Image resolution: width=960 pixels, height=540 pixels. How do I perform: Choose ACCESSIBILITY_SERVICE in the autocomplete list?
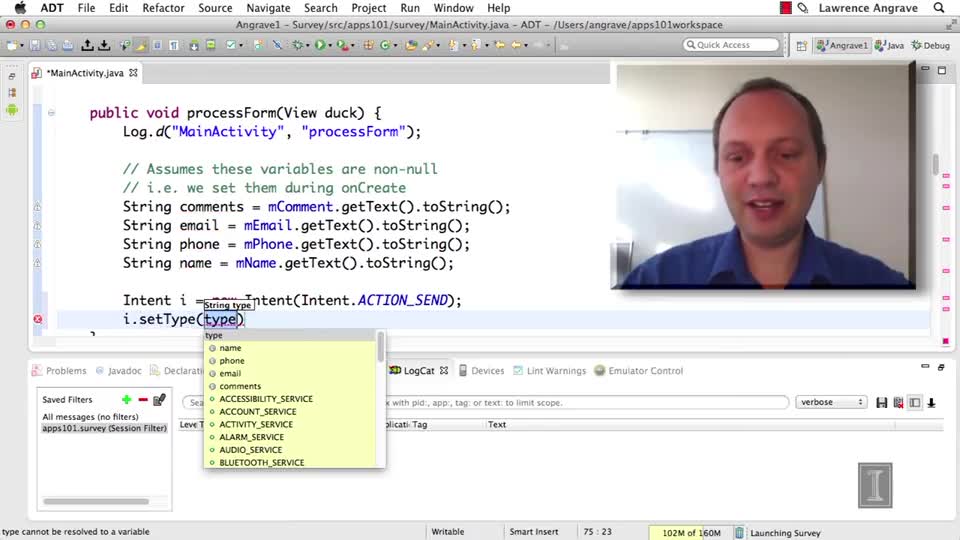[x=290, y=399]
